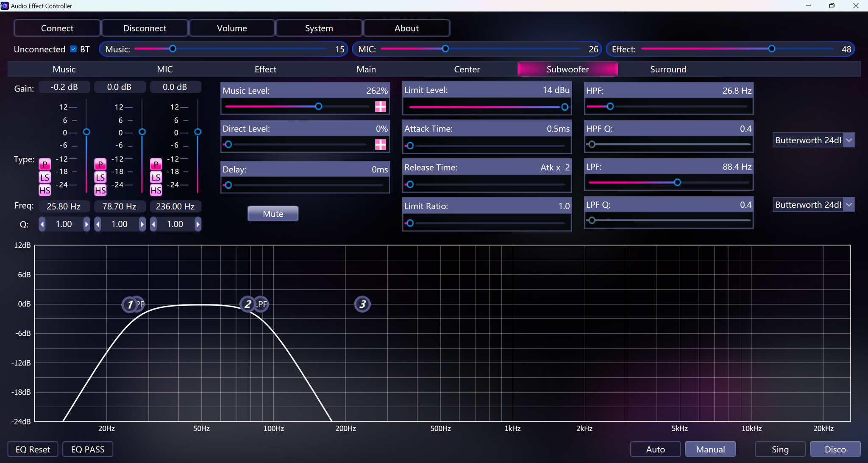Click the pink plus icon for Direct Level
Viewport: 868px width, 463px height.
click(x=381, y=145)
